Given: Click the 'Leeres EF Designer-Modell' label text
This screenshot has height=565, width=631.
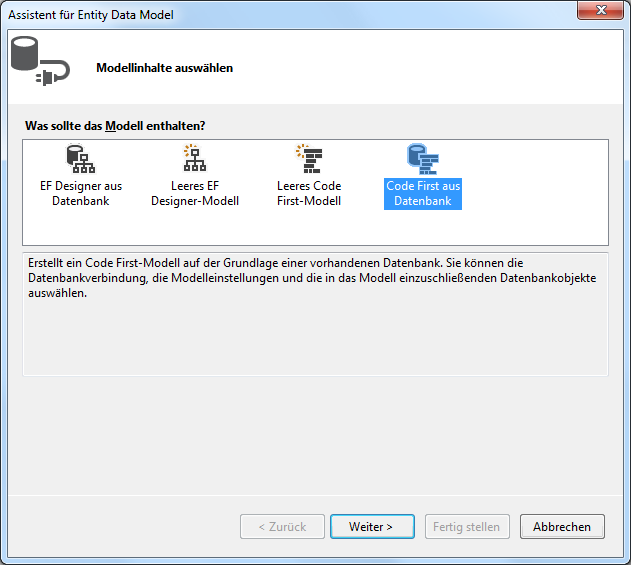Looking at the screenshot, I should [195, 193].
